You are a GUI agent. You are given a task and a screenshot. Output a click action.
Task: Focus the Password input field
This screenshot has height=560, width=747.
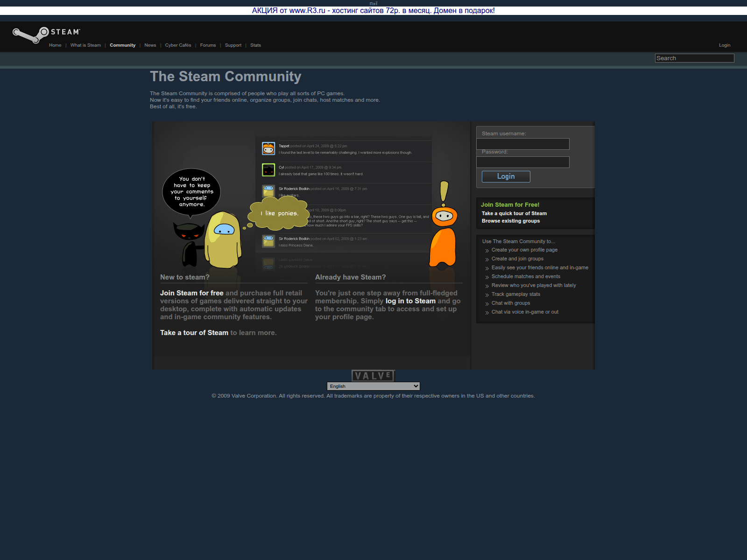(x=522, y=162)
